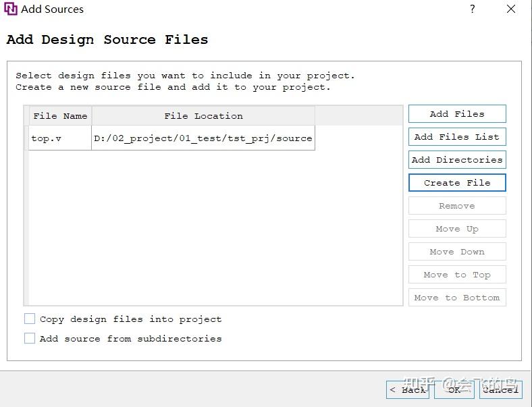532x407 pixels.
Task: Open the Add Files List dialog
Action: pos(457,137)
